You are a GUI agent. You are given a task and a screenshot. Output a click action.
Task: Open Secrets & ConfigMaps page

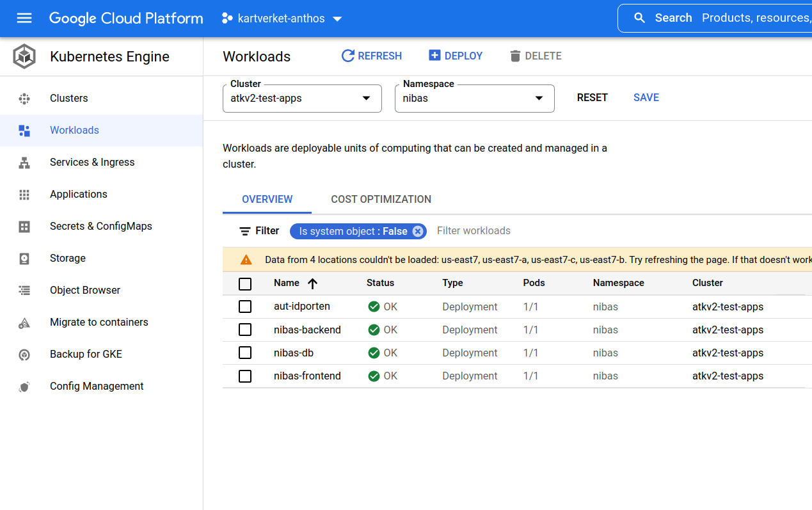point(101,227)
